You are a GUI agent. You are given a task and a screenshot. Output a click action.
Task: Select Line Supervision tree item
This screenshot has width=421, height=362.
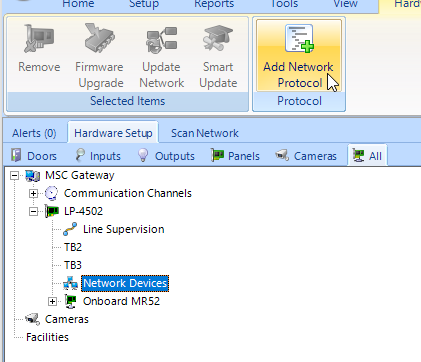coord(124,229)
